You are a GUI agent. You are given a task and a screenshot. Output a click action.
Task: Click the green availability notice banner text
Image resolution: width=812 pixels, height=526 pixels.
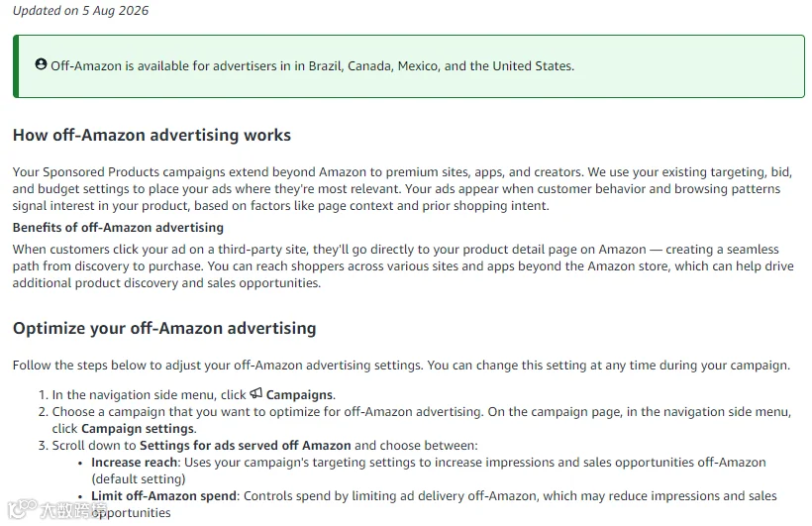click(x=312, y=66)
